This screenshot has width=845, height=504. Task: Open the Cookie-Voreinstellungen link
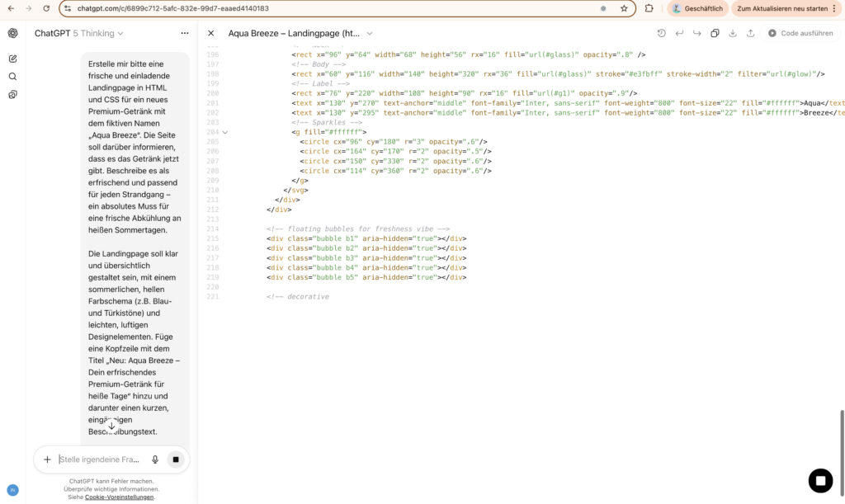tap(119, 497)
